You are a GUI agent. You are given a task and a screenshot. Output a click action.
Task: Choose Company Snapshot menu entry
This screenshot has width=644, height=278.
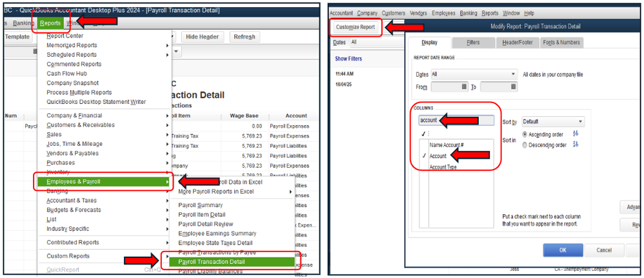click(72, 83)
